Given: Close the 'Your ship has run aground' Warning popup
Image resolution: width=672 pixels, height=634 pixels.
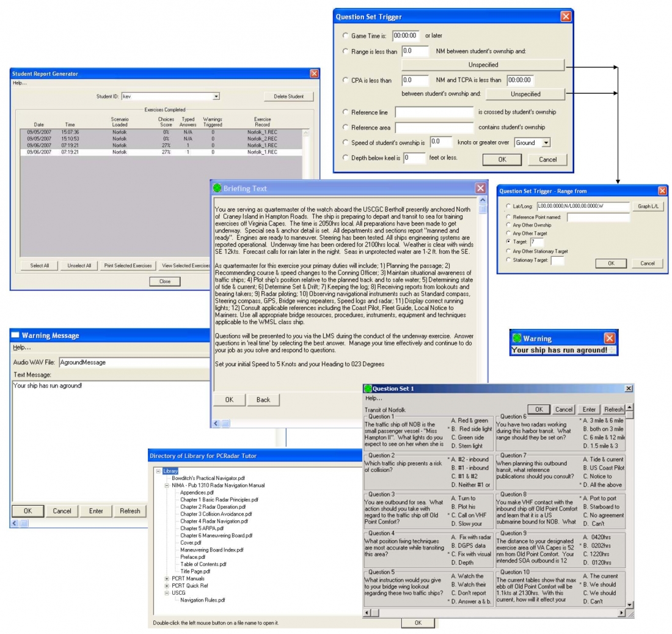Looking at the screenshot, I should pos(610,338).
